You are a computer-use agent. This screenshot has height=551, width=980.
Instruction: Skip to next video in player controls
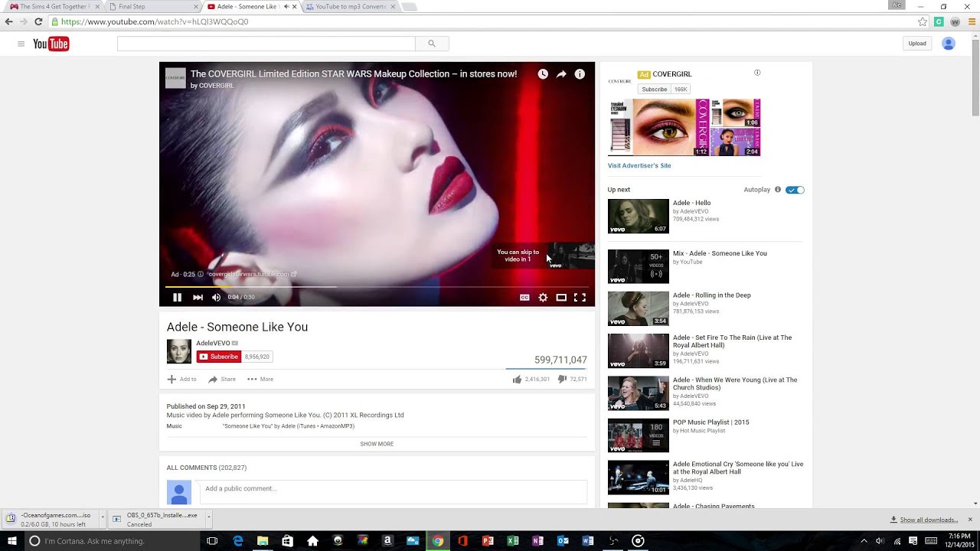click(x=198, y=298)
